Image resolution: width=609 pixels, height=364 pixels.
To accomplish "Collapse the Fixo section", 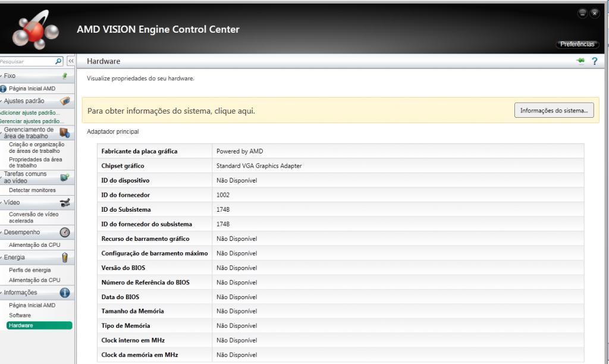I will coord(1,76).
